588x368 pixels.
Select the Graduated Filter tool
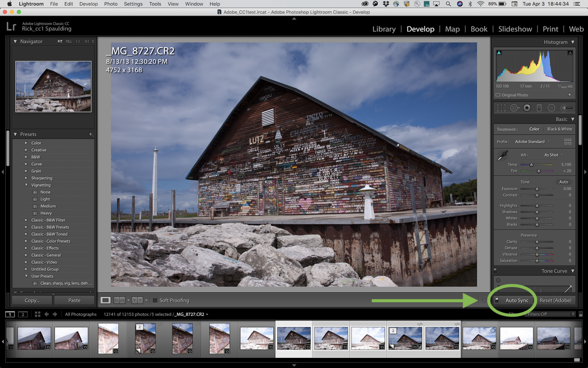coord(539,108)
